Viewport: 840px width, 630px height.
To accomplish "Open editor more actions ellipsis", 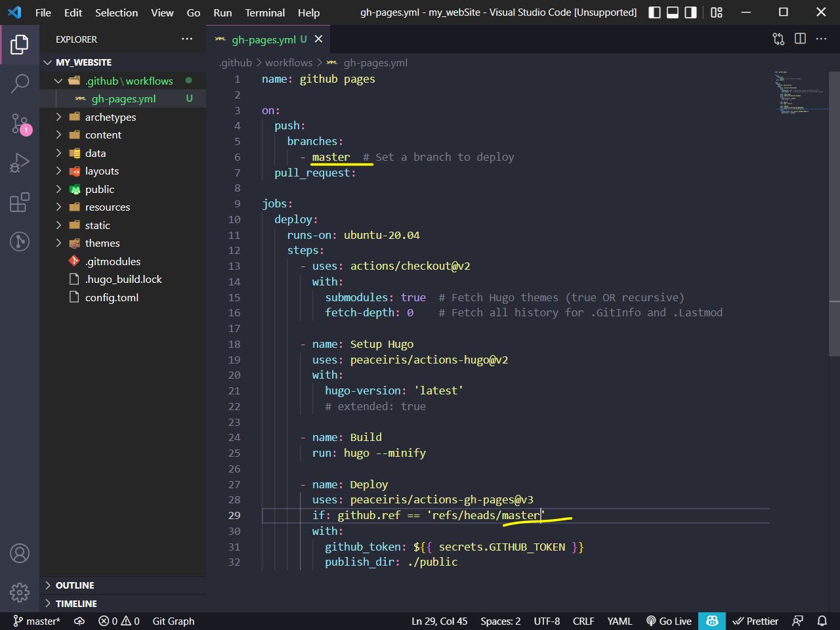I will 821,39.
